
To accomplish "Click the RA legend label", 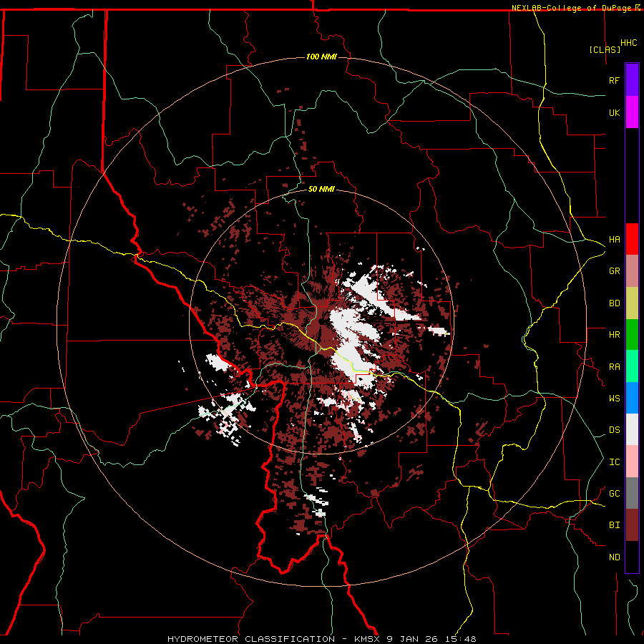I will (x=614, y=367).
